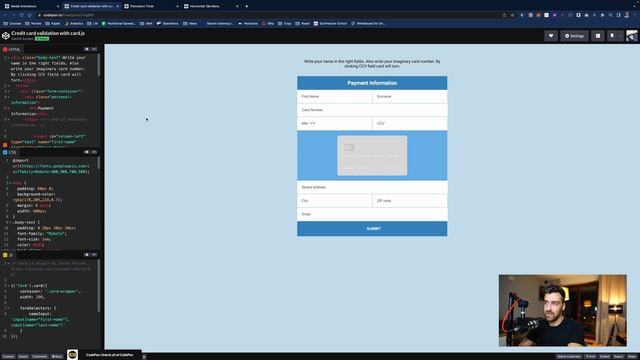Follow the pen author with the green button
Viewport: 640px width, 360px height.
[x=42, y=39]
